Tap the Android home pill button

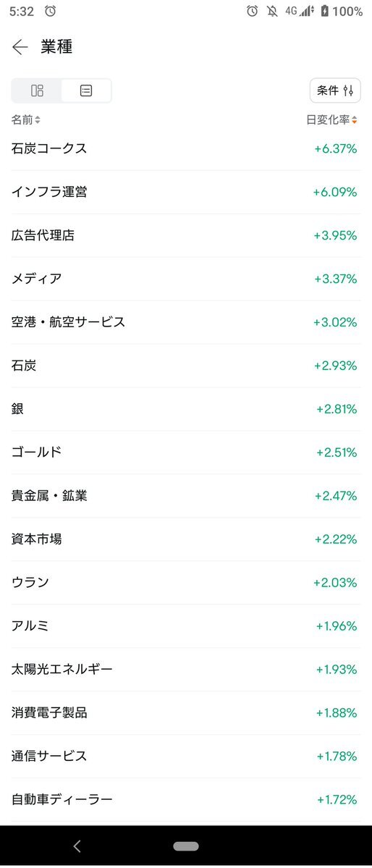click(186, 846)
